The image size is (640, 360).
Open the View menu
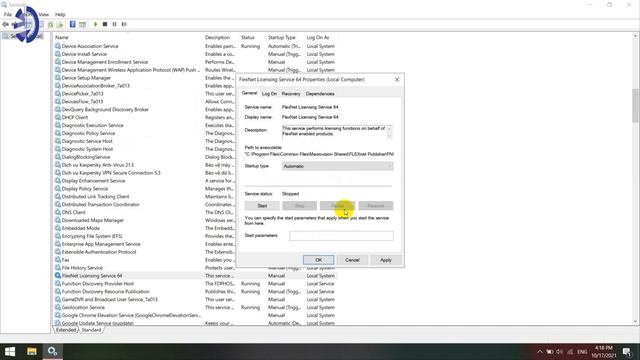coord(44,14)
